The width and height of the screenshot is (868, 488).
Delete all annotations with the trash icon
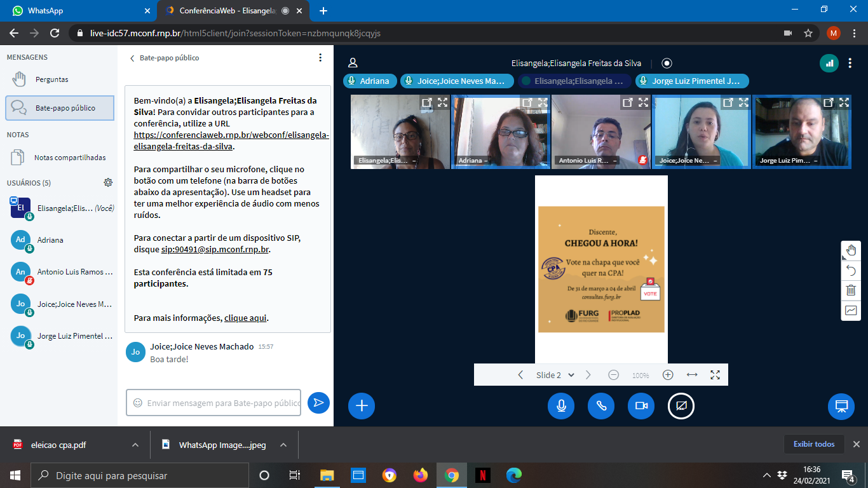[x=851, y=290]
